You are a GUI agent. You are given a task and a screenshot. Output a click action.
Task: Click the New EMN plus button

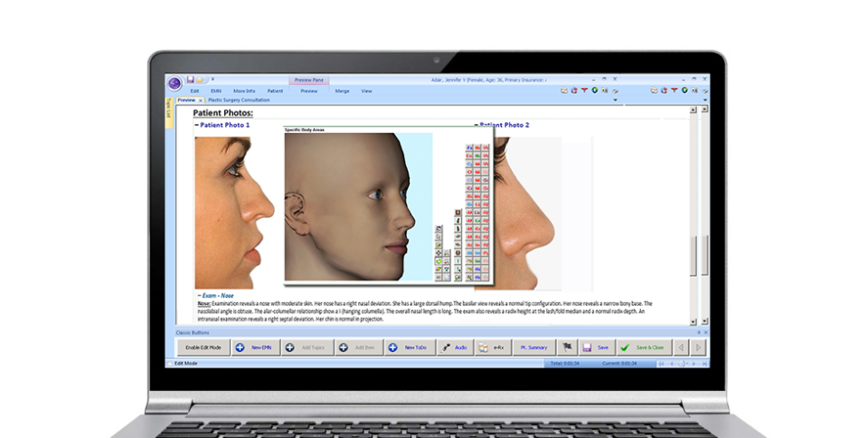click(254, 347)
